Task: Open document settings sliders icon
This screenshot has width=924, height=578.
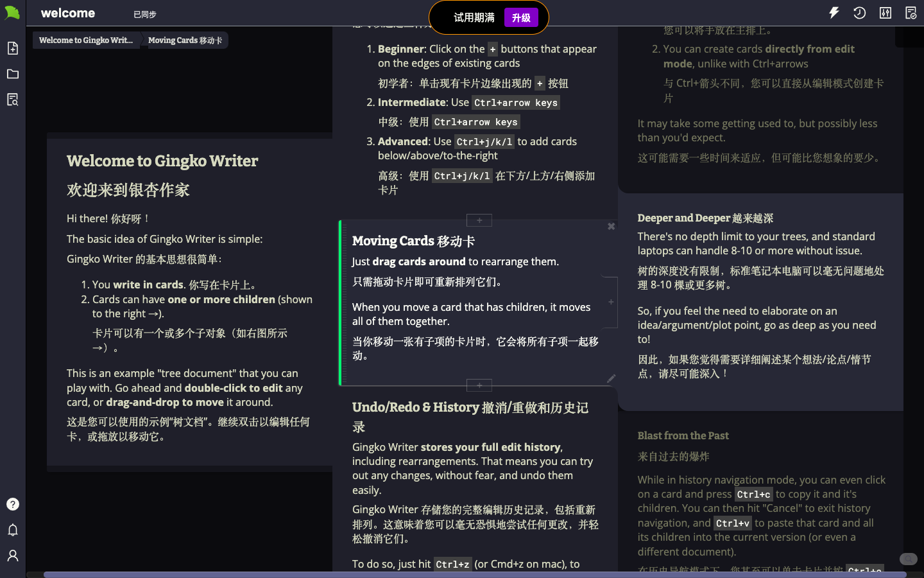Action: (x=886, y=13)
